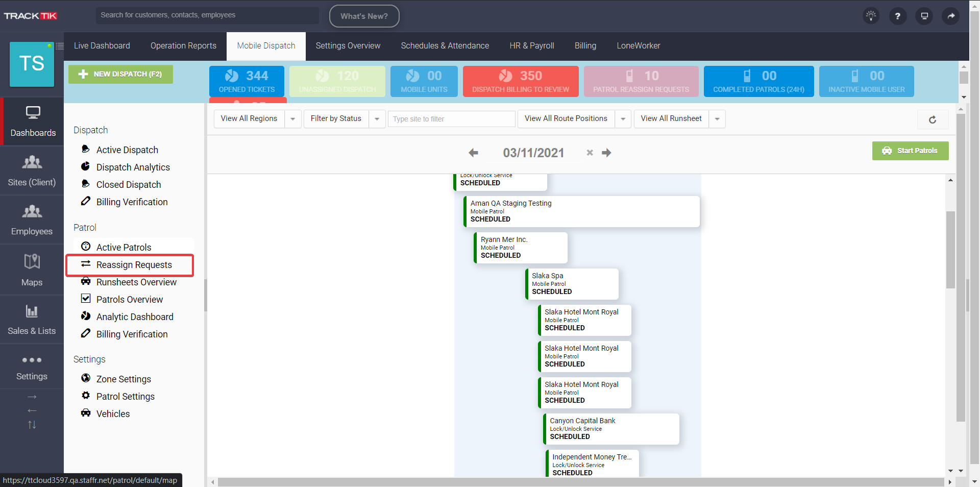Click the left arrow sidebar collapse icon
Image resolution: width=980 pixels, height=487 pixels.
[32, 410]
